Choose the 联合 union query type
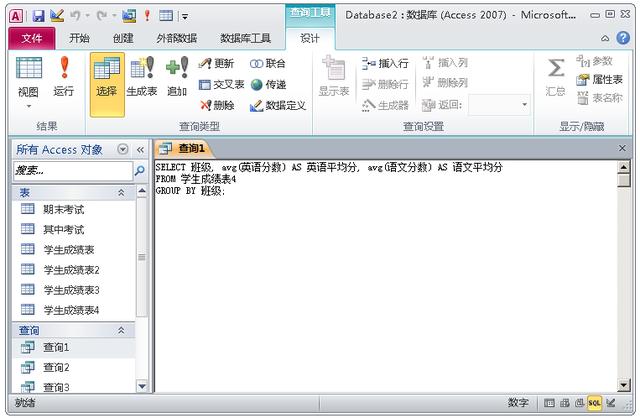Viewport: 640px width, 418px height. point(268,64)
